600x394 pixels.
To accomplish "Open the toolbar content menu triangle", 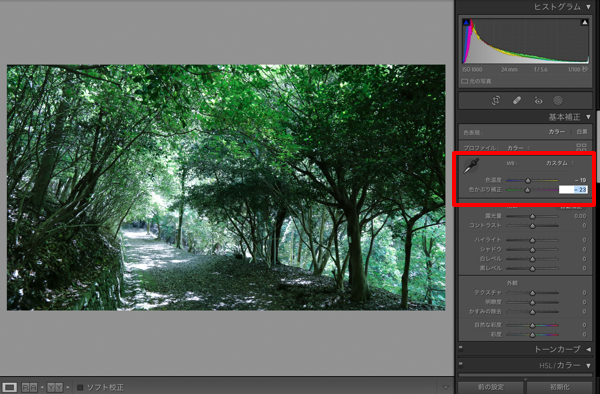I will click(x=445, y=387).
